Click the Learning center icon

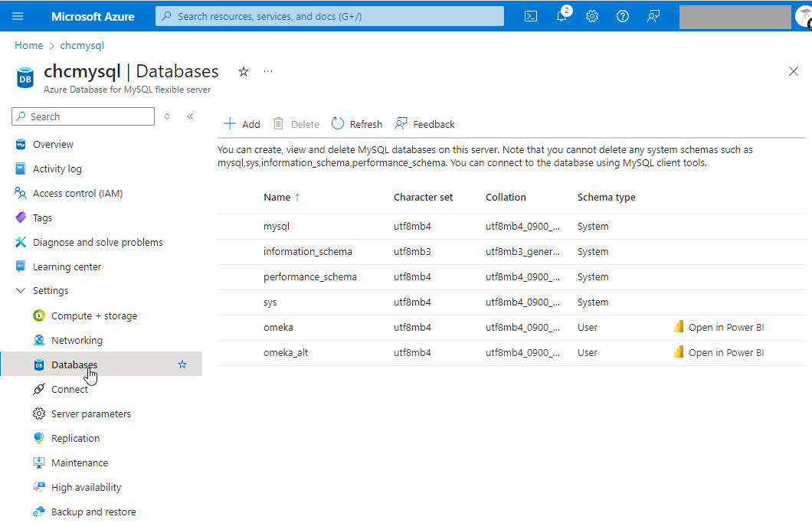click(x=21, y=266)
